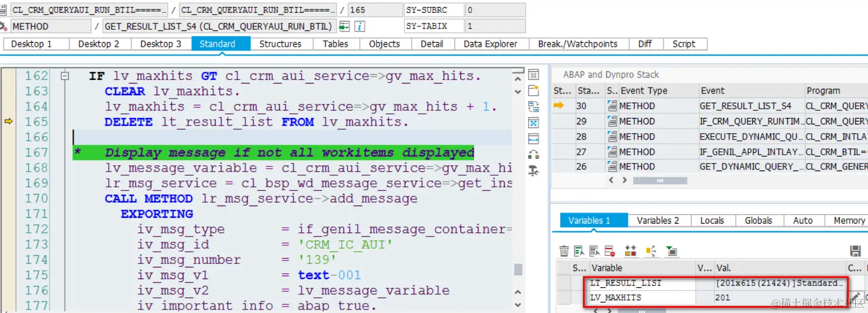Click the headset services icon beside editor
Screen dimensions: 868x313
(533, 154)
